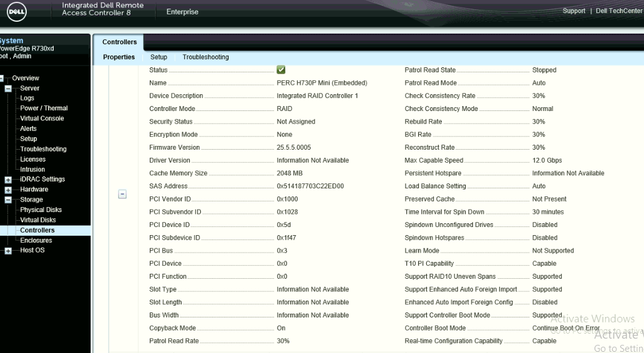This screenshot has width=644, height=353.
Task: Switch to the Troubleshooting subtab
Action: tap(206, 57)
